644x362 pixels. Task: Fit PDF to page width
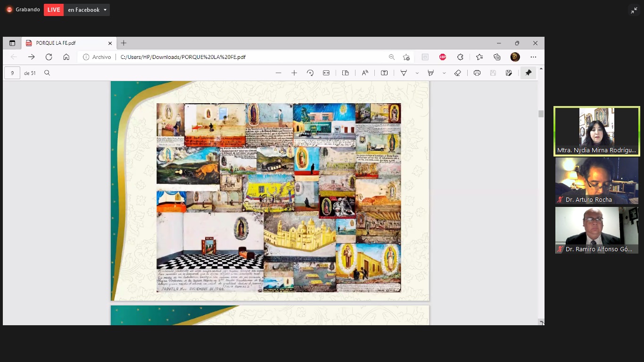[326, 73]
